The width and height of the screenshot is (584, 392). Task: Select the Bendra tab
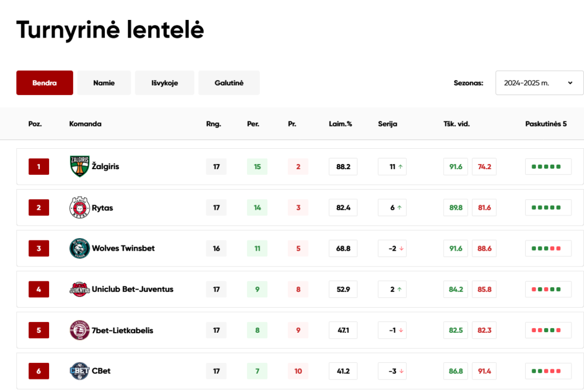point(44,83)
